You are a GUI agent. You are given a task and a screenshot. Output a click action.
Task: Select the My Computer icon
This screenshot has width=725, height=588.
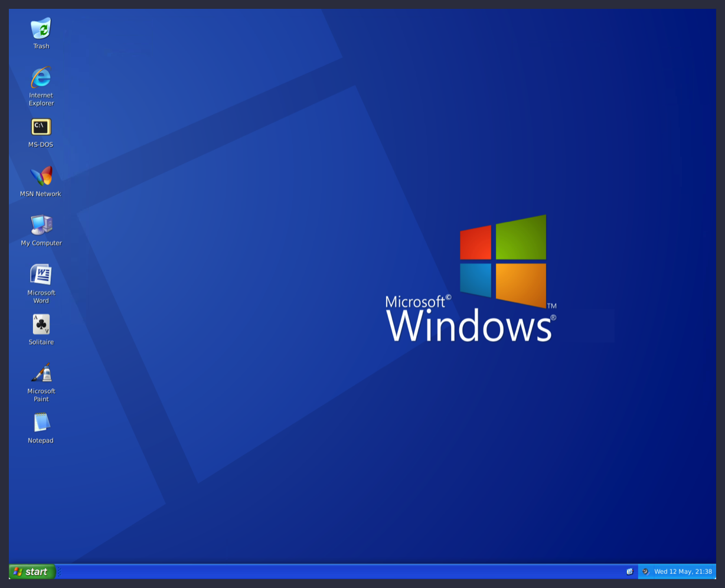tap(41, 225)
